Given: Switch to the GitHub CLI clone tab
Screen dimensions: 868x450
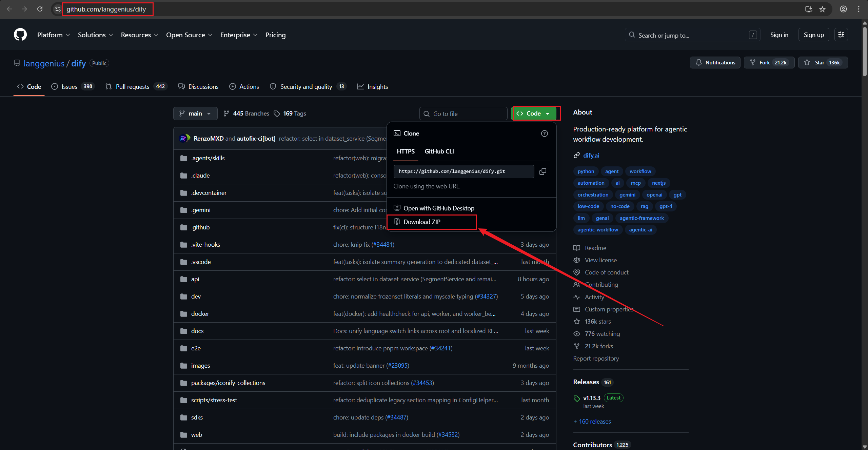Looking at the screenshot, I should point(439,151).
